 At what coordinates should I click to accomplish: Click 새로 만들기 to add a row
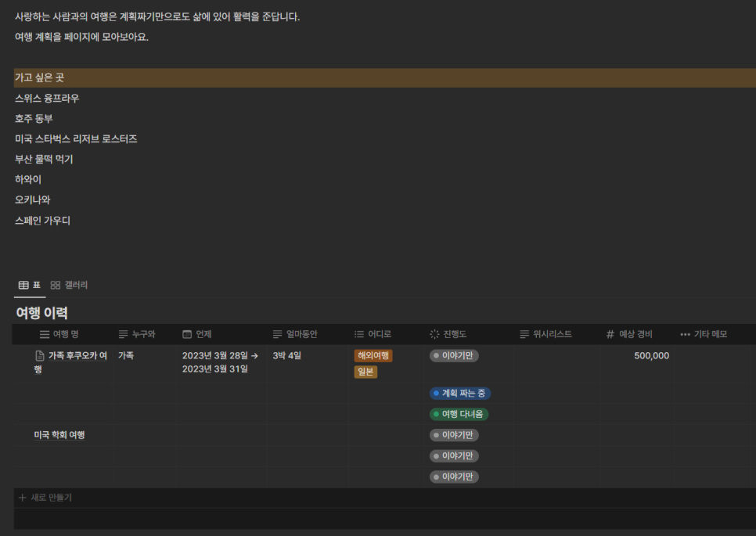click(51, 498)
